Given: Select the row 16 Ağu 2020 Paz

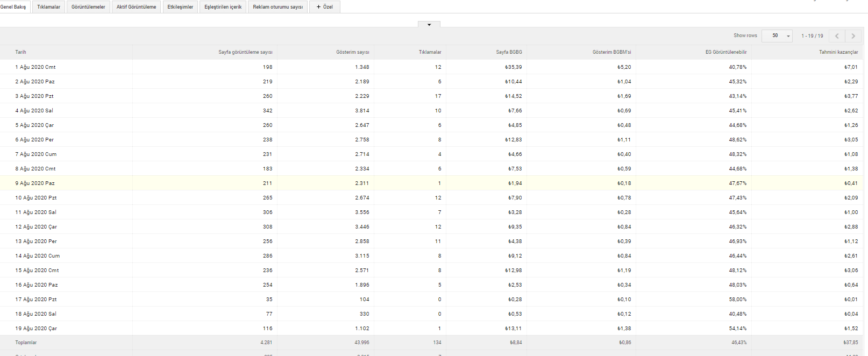Looking at the screenshot, I should [432, 285].
